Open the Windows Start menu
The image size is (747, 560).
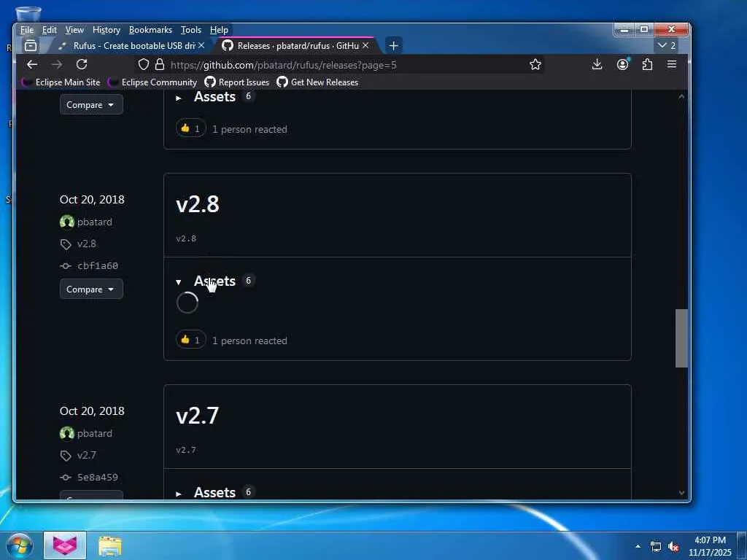point(20,545)
